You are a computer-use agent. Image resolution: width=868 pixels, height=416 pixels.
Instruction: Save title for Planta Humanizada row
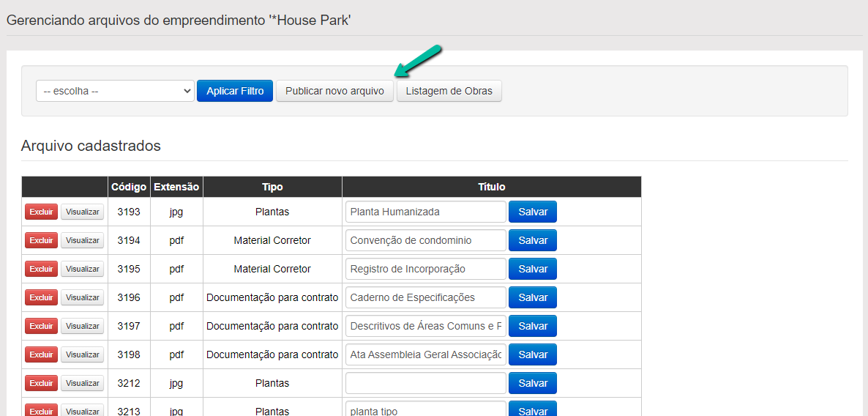pos(533,212)
